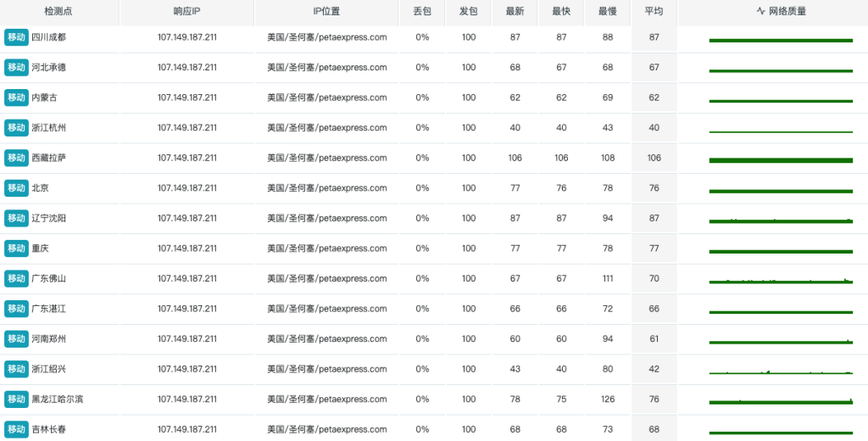This screenshot has width=868, height=441.
Task: Click the 发包 column header
Action: click(469, 12)
